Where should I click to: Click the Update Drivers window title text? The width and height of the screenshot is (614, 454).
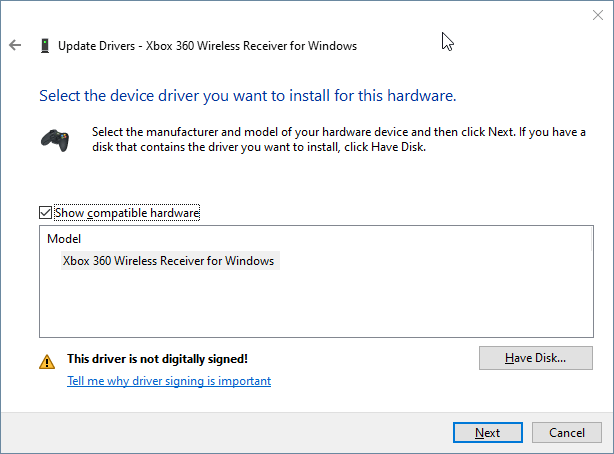coord(207,46)
